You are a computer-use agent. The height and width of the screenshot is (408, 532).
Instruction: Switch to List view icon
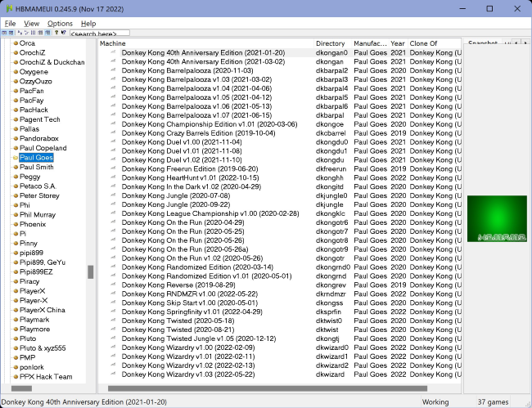coord(34,33)
